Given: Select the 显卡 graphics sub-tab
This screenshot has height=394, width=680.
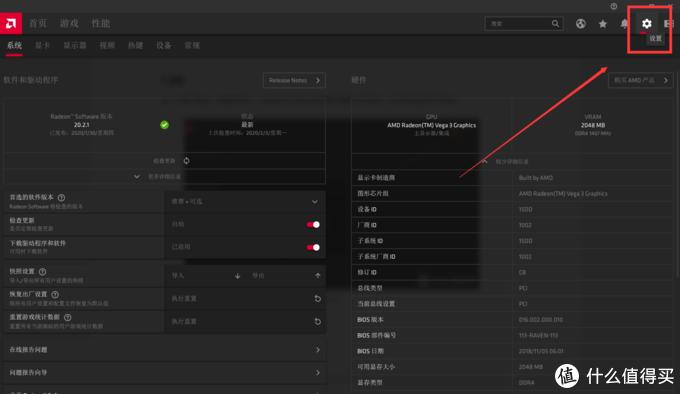Looking at the screenshot, I should (x=42, y=45).
